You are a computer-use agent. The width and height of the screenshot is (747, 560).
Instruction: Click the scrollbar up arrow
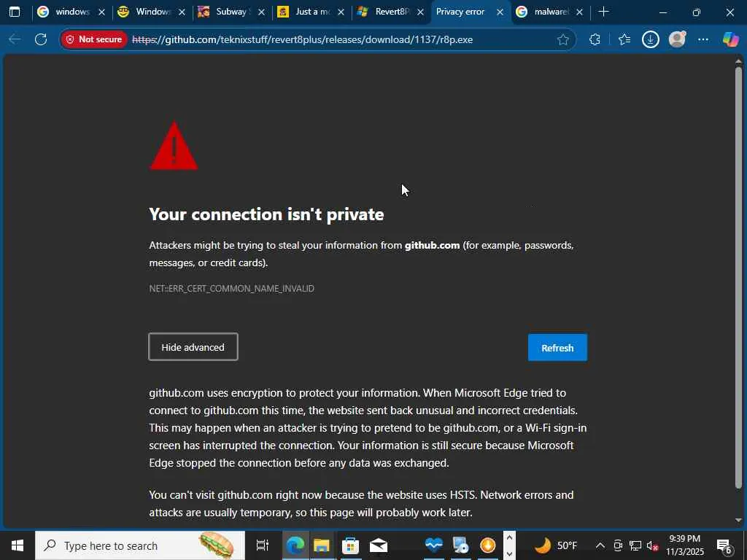pos(738,61)
